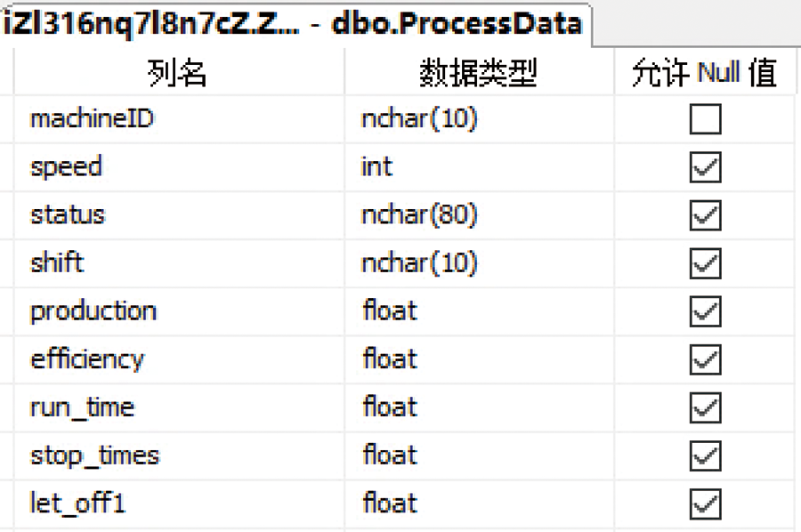Image resolution: width=801 pixels, height=532 pixels.
Task: Uncheck Allow Null for speed column
Action: pos(705,167)
